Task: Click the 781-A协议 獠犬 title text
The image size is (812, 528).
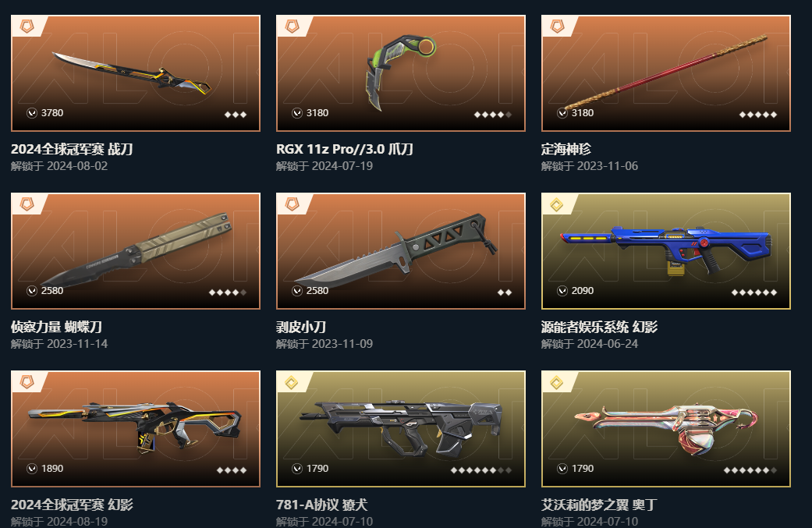Action: [321, 505]
